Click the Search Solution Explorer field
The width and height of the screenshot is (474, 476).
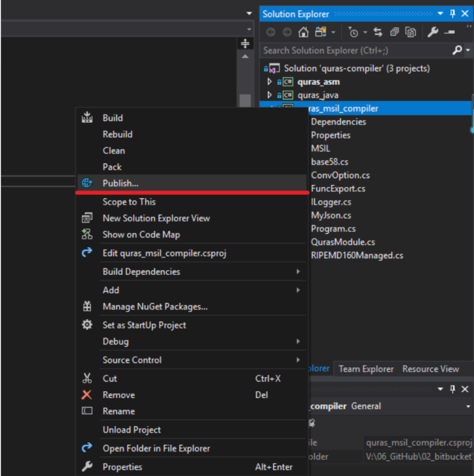tap(353, 50)
